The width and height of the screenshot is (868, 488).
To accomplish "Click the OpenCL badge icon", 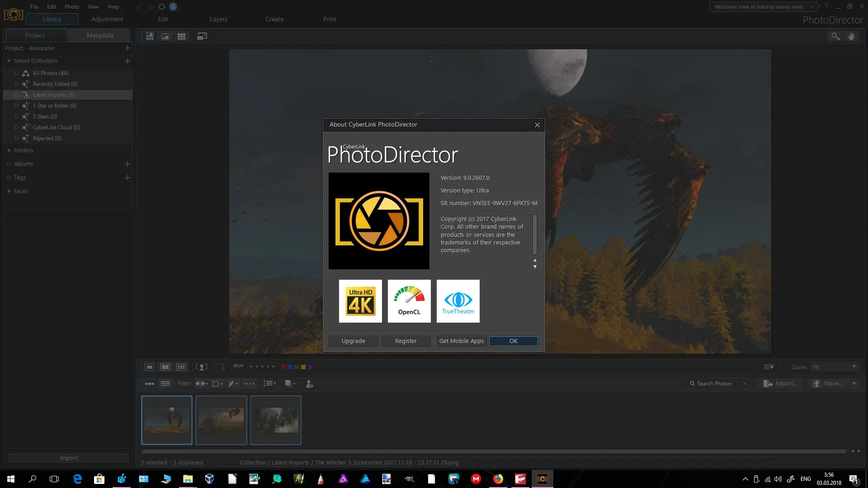I will (409, 301).
